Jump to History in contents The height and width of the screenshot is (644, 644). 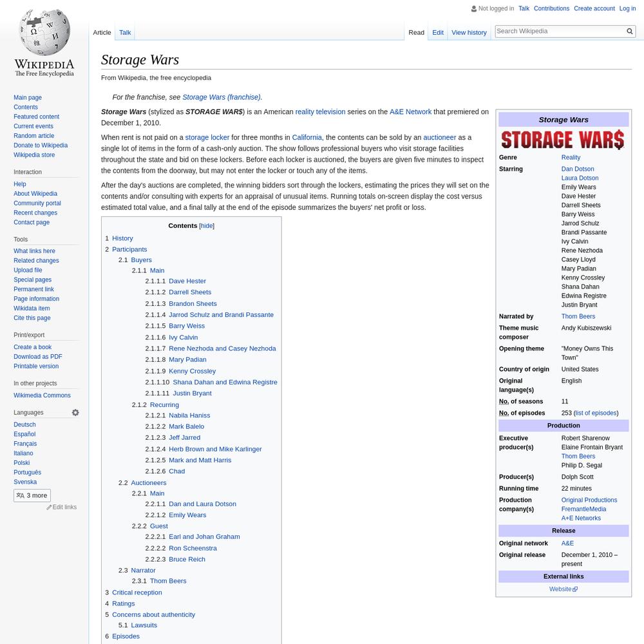[x=122, y=238]
